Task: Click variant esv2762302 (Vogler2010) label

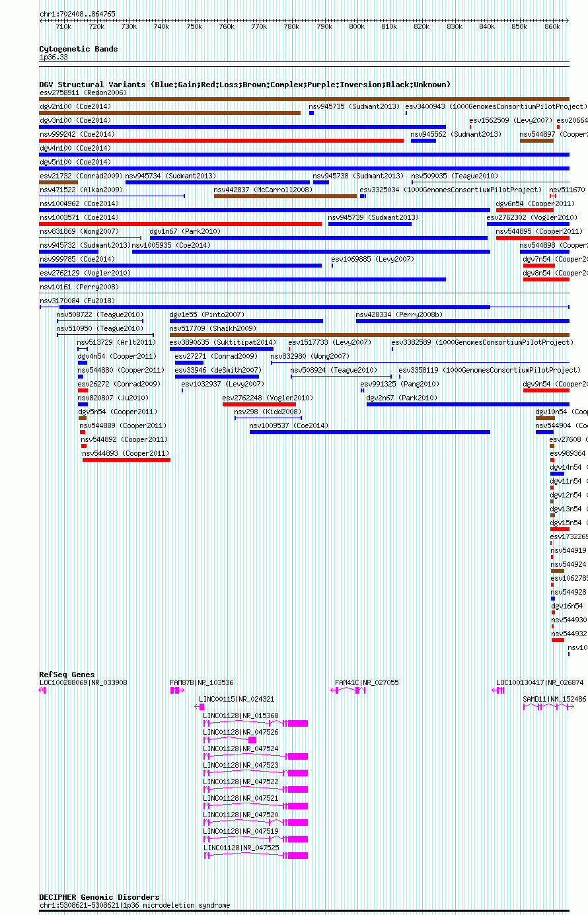Action: [532, 218]
